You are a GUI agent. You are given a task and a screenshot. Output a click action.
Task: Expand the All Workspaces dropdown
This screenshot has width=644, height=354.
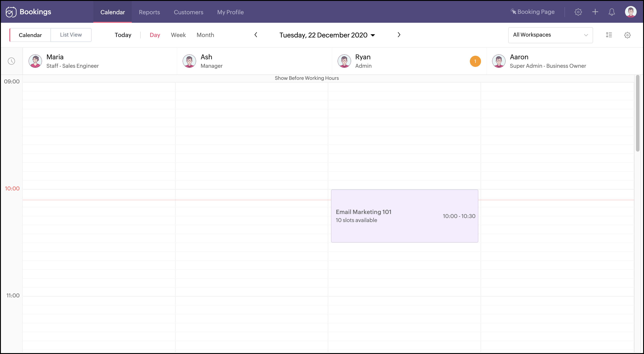coord(550,35)
